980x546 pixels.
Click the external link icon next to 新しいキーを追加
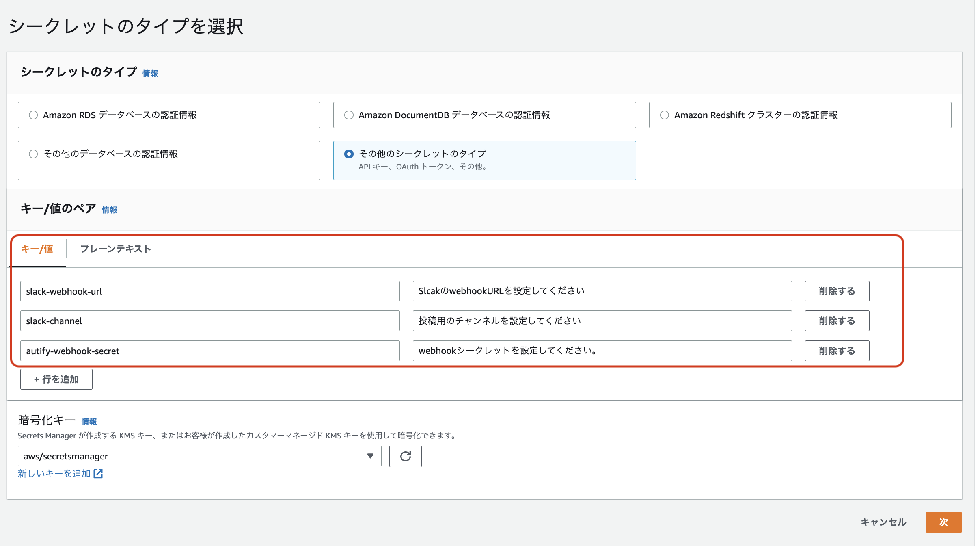pos(99,473)
